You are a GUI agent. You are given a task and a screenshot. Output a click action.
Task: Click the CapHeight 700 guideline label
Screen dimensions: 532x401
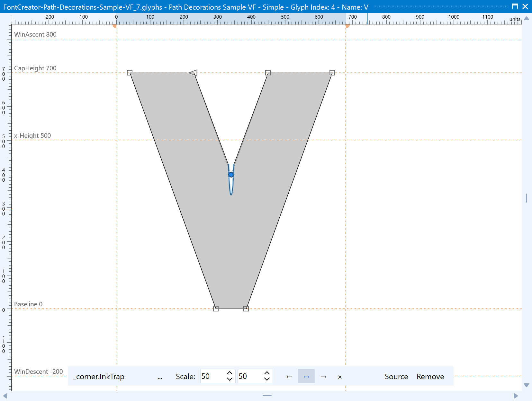(x=35, y=68)
